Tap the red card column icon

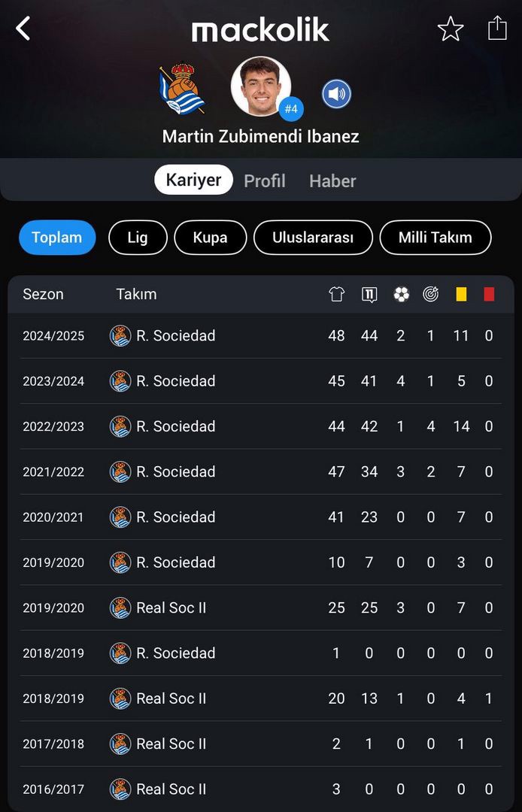click(489, 294)
